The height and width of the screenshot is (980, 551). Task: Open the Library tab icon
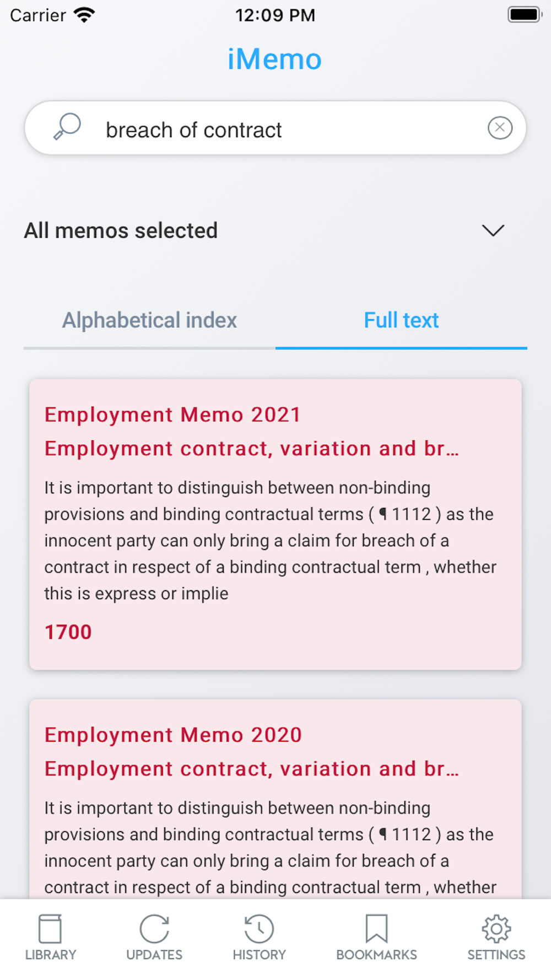pos(50,929)
